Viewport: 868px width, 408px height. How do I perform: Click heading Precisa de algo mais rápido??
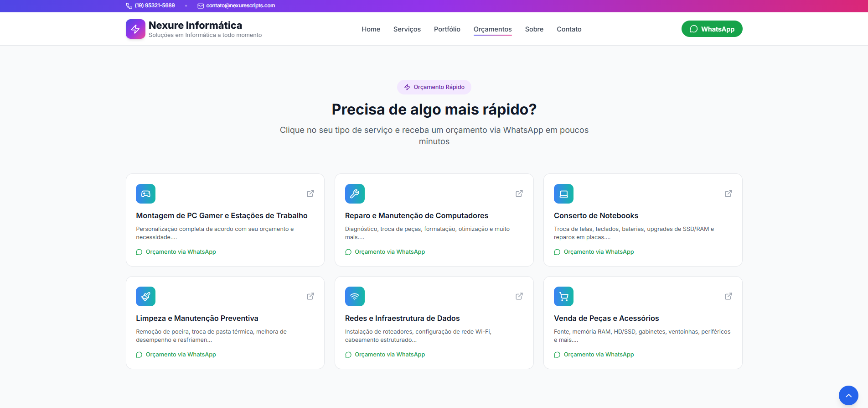pyautogui.click(x=434, y=110)
